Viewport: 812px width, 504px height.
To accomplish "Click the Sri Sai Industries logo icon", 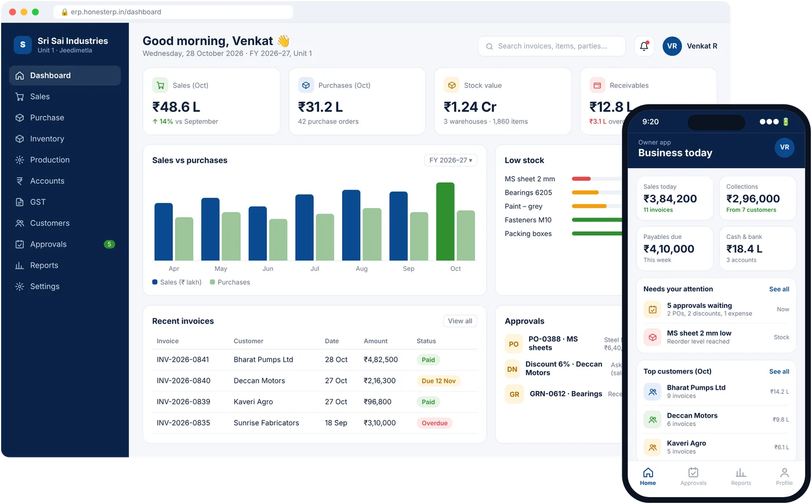I will point(23,45).
